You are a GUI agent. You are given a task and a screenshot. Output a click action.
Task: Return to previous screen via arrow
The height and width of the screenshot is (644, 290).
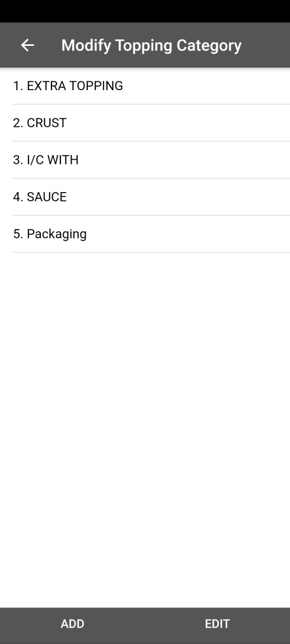[27, 45]
